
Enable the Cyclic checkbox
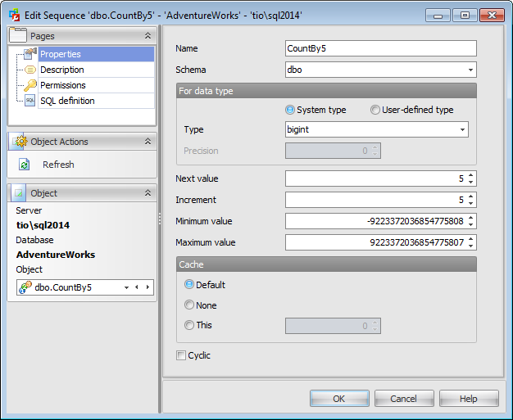point(181,355)
